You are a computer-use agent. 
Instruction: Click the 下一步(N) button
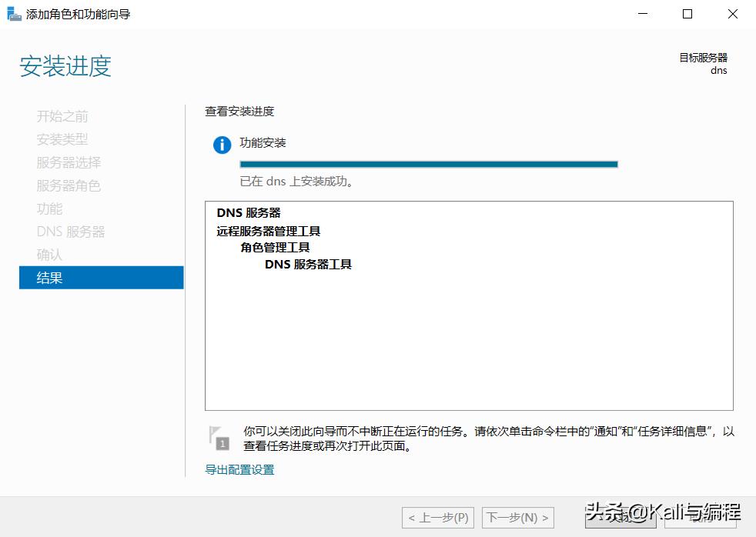click(518, 517)
